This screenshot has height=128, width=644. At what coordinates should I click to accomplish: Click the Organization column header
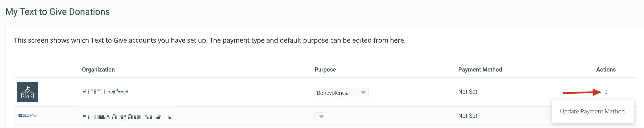point(98,70)
